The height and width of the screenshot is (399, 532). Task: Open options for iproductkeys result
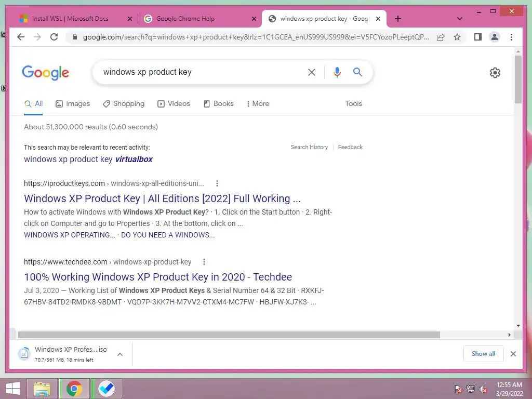217,183
